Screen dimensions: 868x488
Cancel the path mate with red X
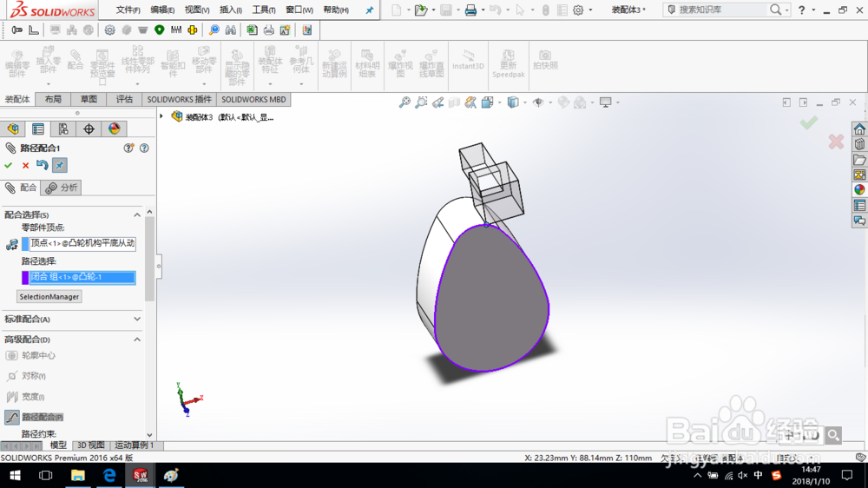[x=25, y=165]
